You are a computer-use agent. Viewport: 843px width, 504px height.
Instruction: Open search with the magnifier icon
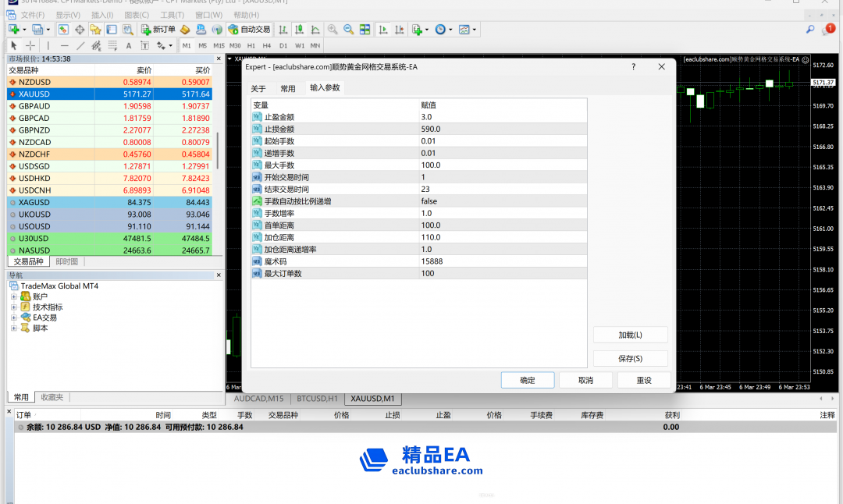pyautogui.click(x=810, y=30)
